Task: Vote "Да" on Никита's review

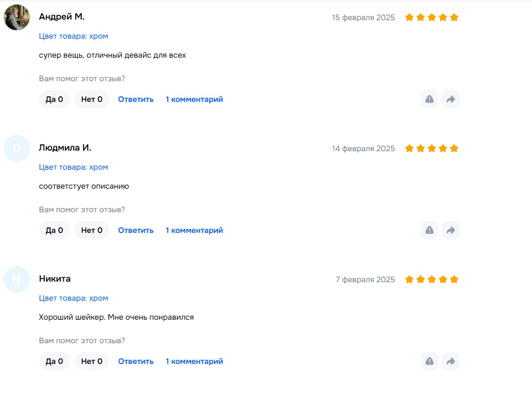Action: pyautogui.click(x=54, y=361)
